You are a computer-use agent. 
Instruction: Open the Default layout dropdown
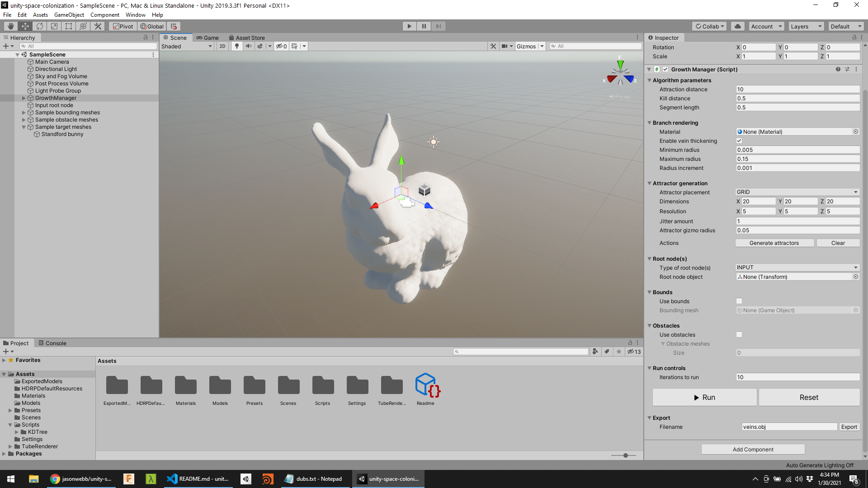coord(846,26)
